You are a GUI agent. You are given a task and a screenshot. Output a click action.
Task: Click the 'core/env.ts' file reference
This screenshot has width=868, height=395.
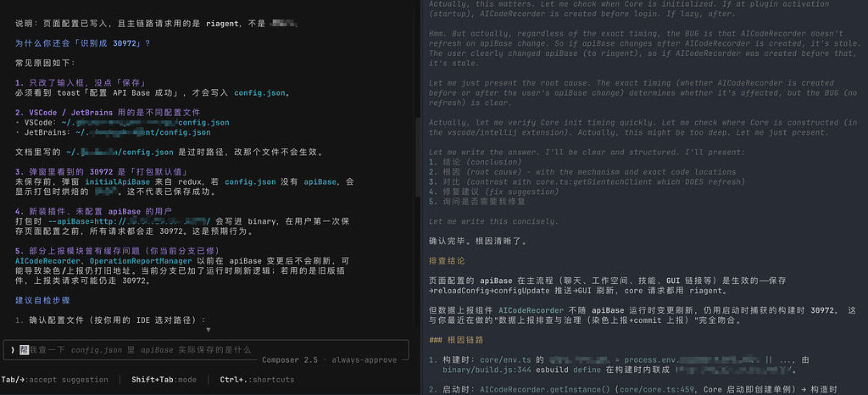click(504, 359)
